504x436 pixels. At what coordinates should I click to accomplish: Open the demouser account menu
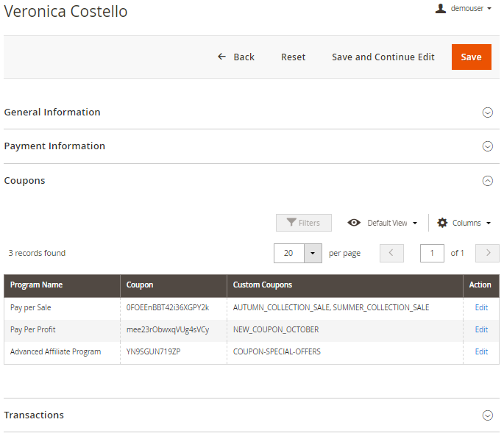pos(464,9)
